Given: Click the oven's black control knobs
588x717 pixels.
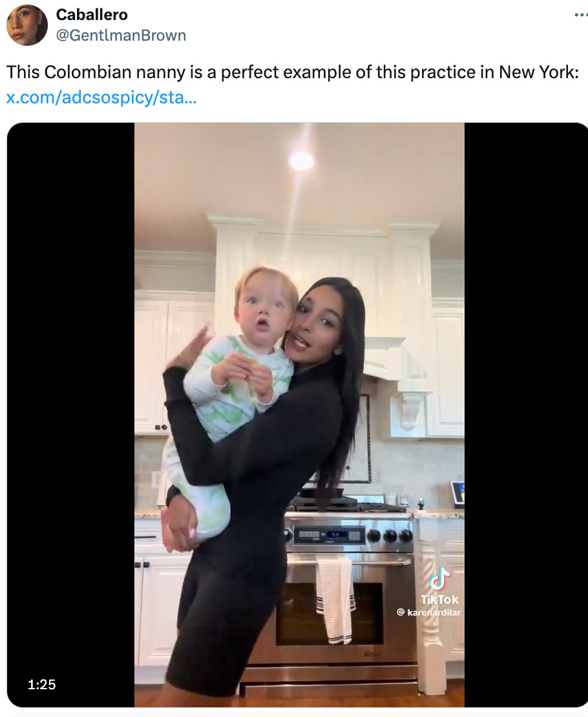Looking at the screenshot, I should (x=390, y=535).
